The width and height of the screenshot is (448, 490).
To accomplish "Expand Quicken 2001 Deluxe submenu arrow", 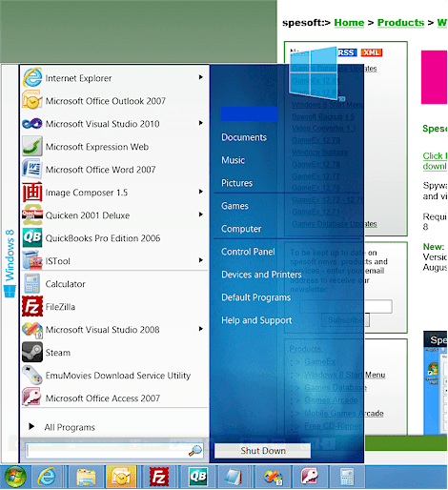I will 201,214.
